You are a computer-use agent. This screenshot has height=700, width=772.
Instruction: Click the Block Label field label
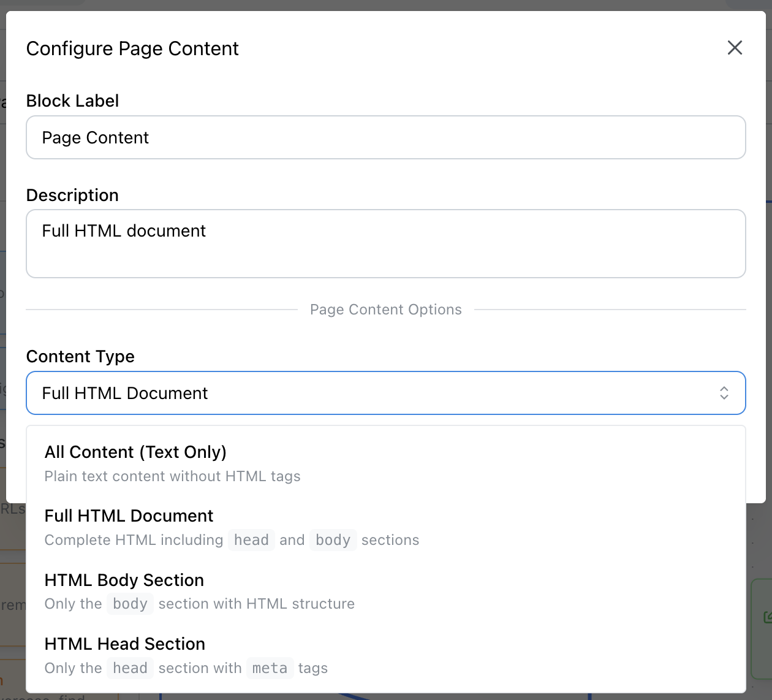tap(72, 101)
